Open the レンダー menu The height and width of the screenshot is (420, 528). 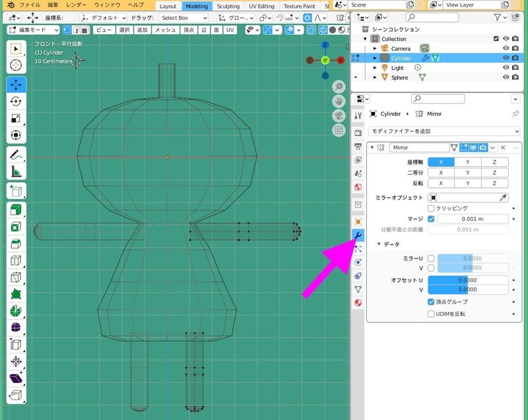point(77,5)
